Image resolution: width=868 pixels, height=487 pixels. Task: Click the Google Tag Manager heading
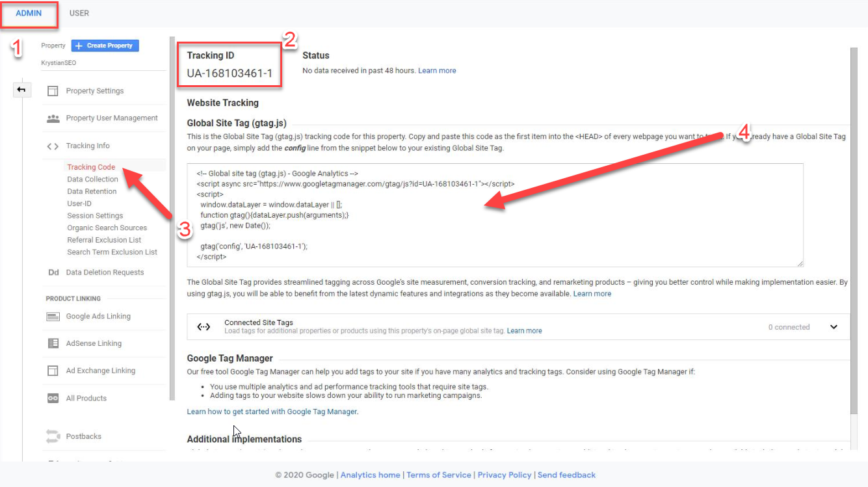point(230,358)
